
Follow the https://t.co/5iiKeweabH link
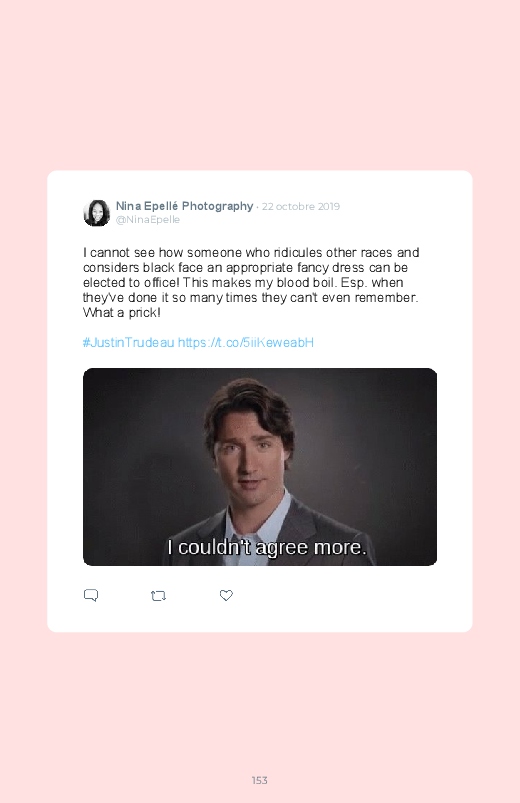pos(245,343)
